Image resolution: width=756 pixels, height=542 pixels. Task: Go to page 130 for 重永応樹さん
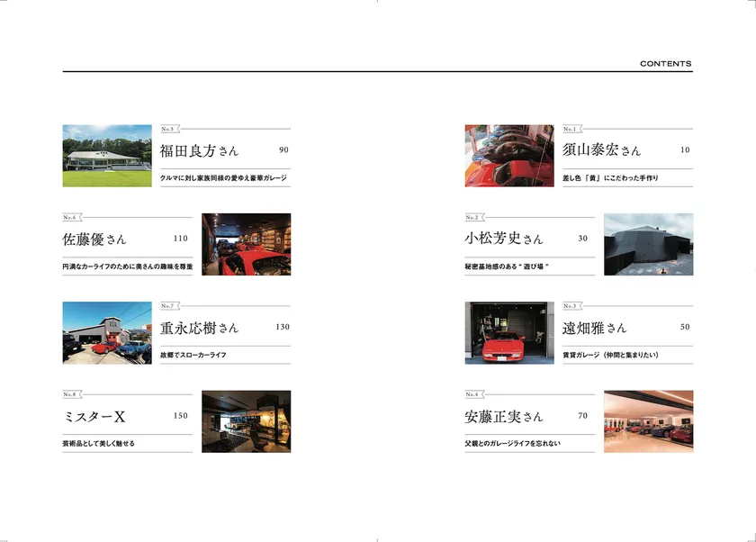click(x=283, y=327)
